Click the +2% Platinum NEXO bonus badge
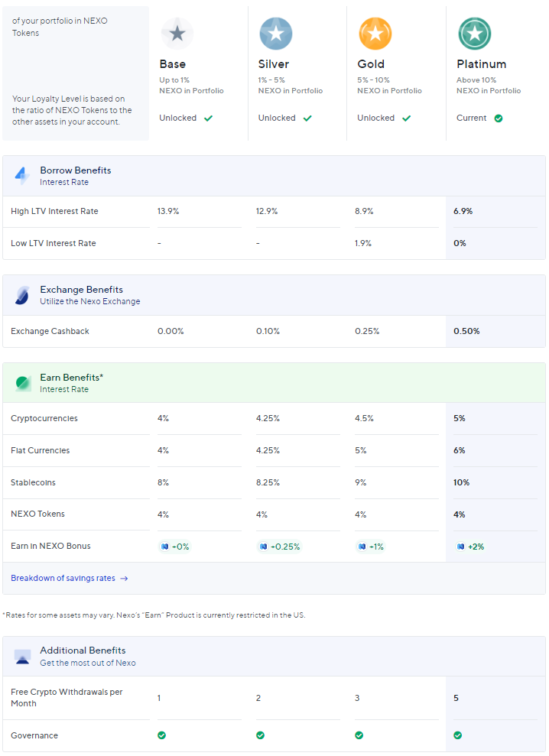This screenshot has height=756, width=549. click(470, 547)
